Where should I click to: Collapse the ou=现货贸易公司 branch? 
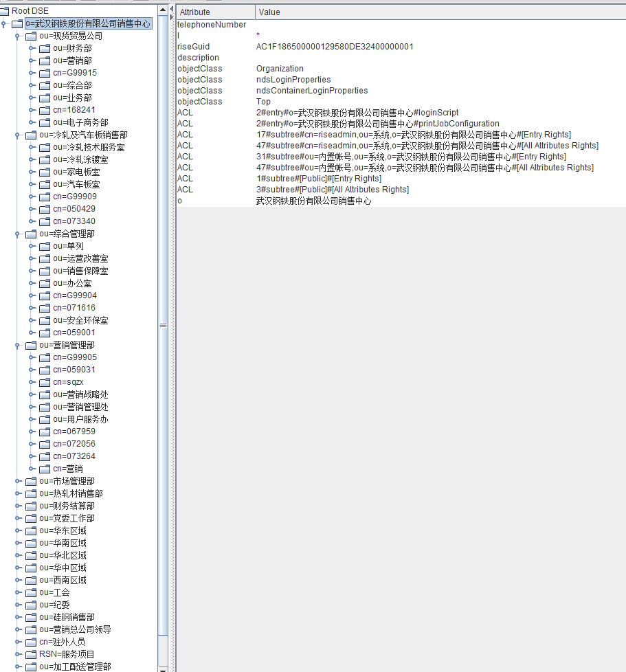point(18,36)
